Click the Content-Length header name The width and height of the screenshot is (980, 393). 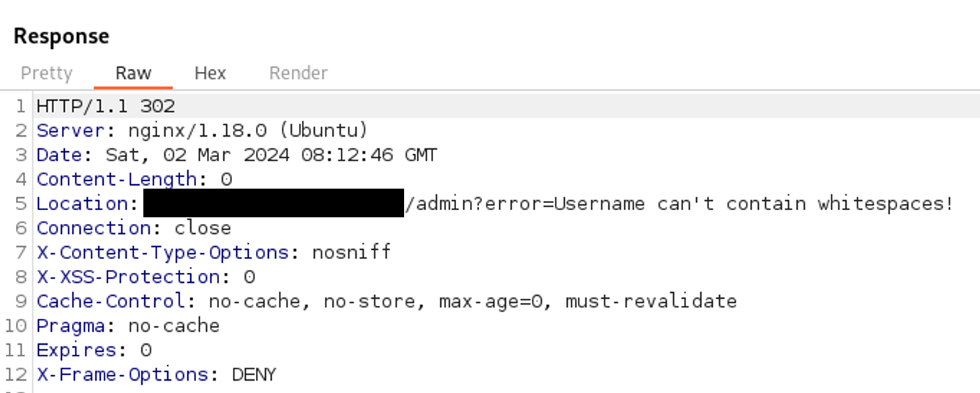[x=117, y=180]
